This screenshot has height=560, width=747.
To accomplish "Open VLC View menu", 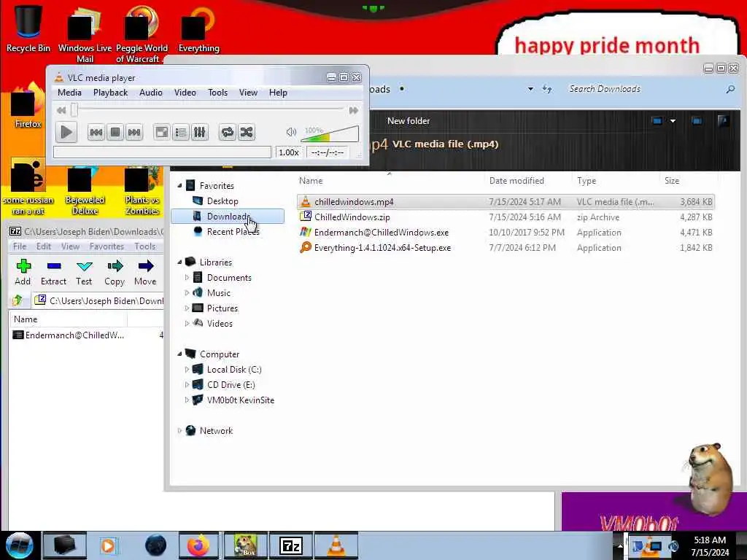I will pos(248,93).
